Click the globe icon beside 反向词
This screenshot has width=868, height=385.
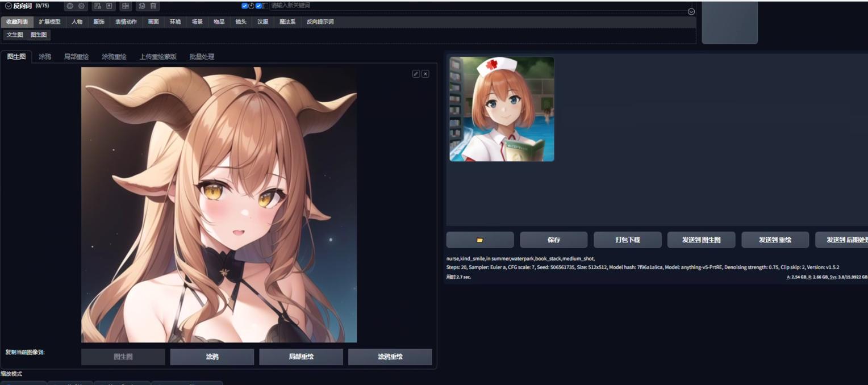(x=70, y=6)
